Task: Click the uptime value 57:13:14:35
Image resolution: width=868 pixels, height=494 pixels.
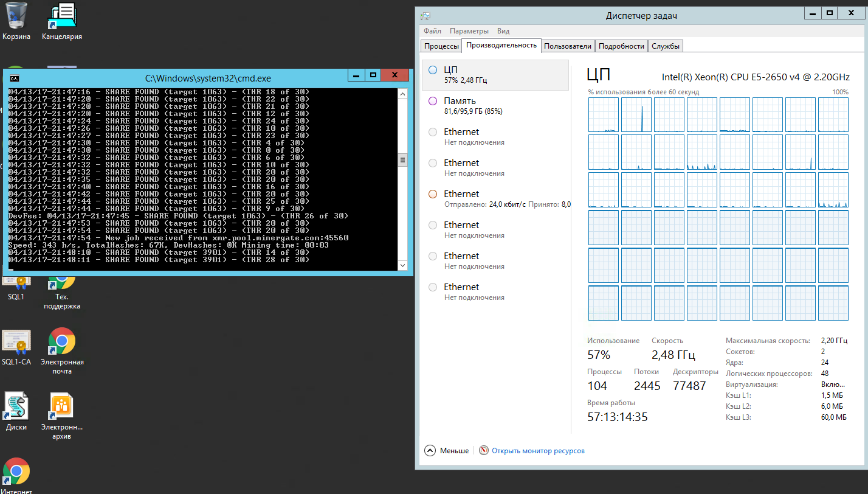Action: pos(618,417)
